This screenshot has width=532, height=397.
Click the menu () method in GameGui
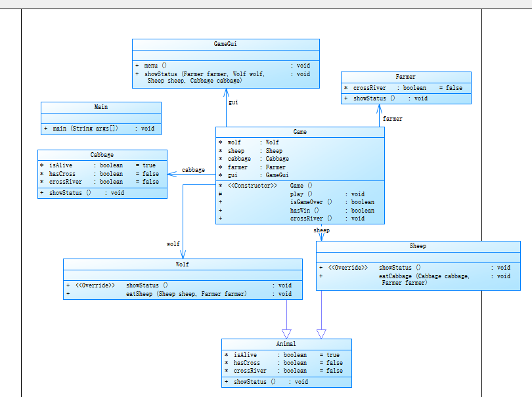tap(223, 66)
